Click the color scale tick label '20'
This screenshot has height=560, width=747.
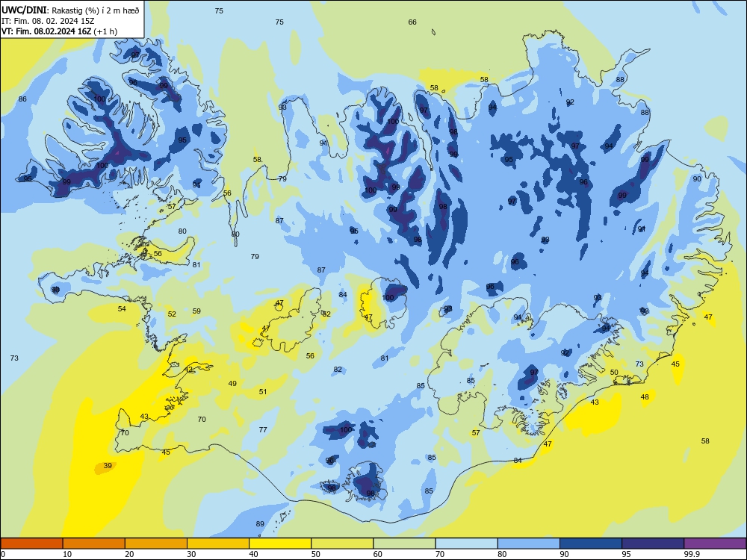click(129, 554)
